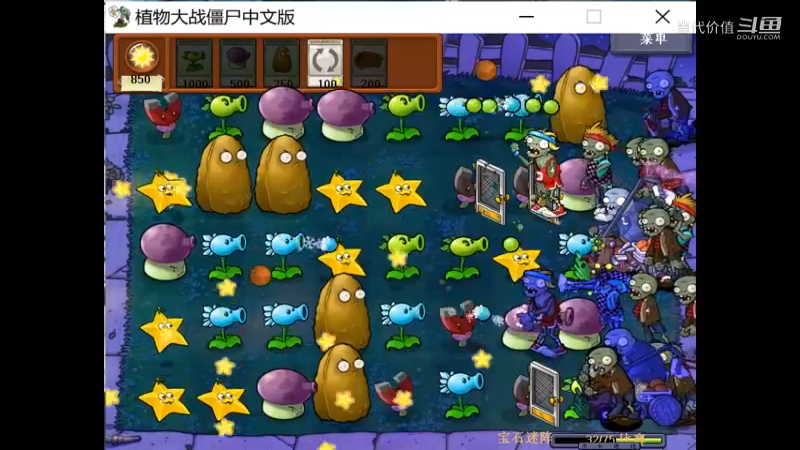Select the leftmost Starfruit in the fourth row
This screenshot has width=800, height=450.
164,330
